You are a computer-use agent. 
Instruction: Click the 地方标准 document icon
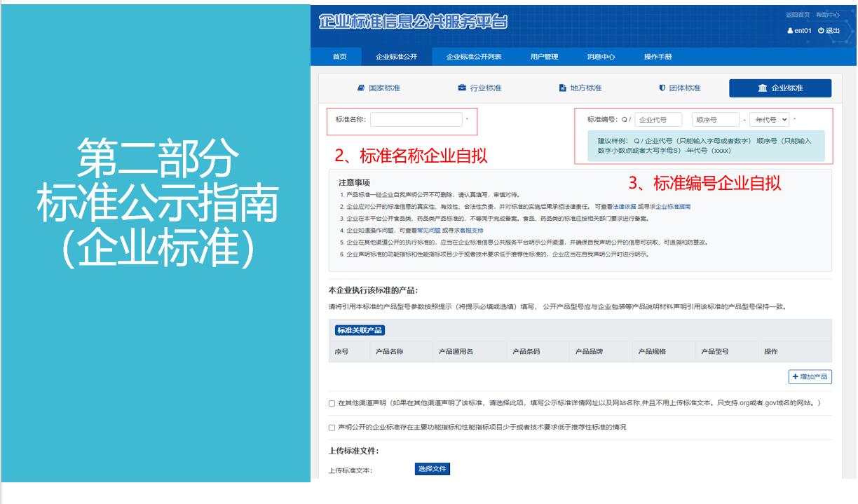[562, 88]
